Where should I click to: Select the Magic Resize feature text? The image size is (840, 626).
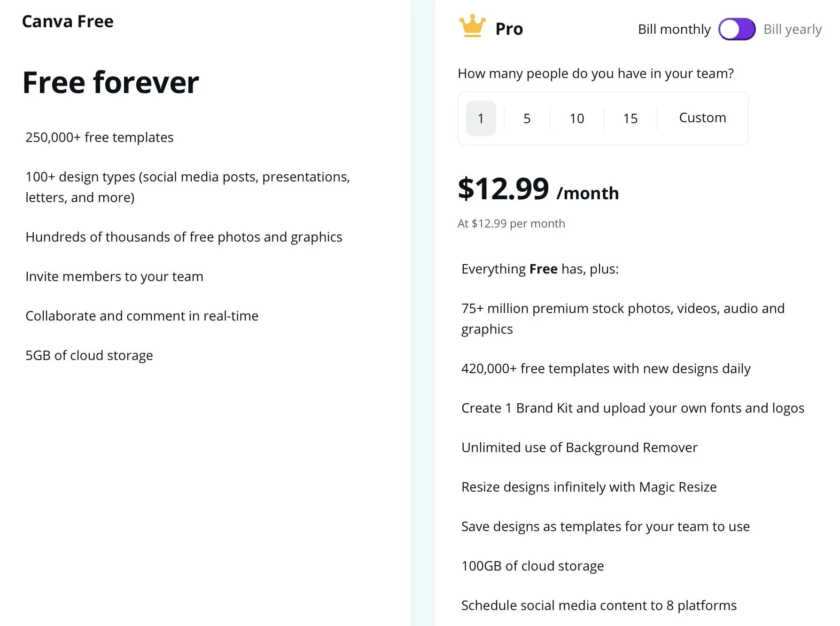(x=589, y=487)
